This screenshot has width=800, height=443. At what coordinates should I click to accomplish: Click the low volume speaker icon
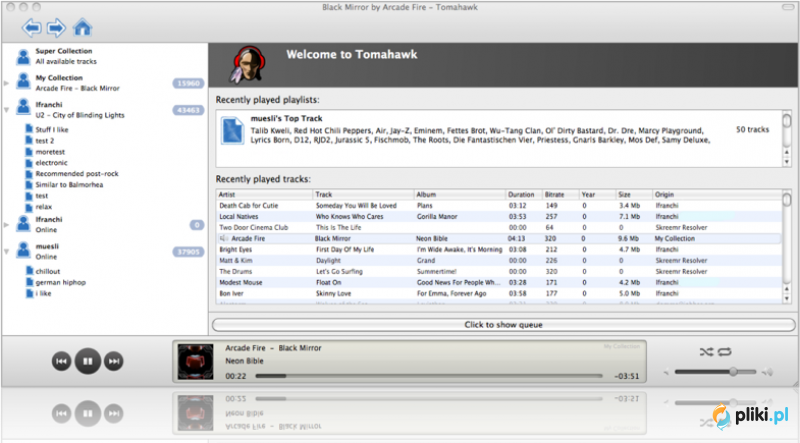coord(666,372)
